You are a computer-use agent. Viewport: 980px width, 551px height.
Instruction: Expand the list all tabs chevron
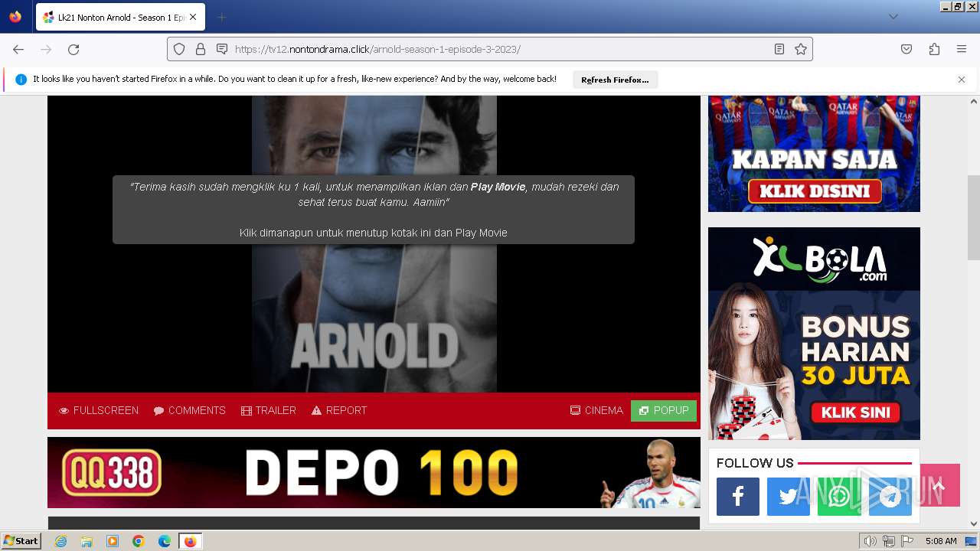pos(893,17)
